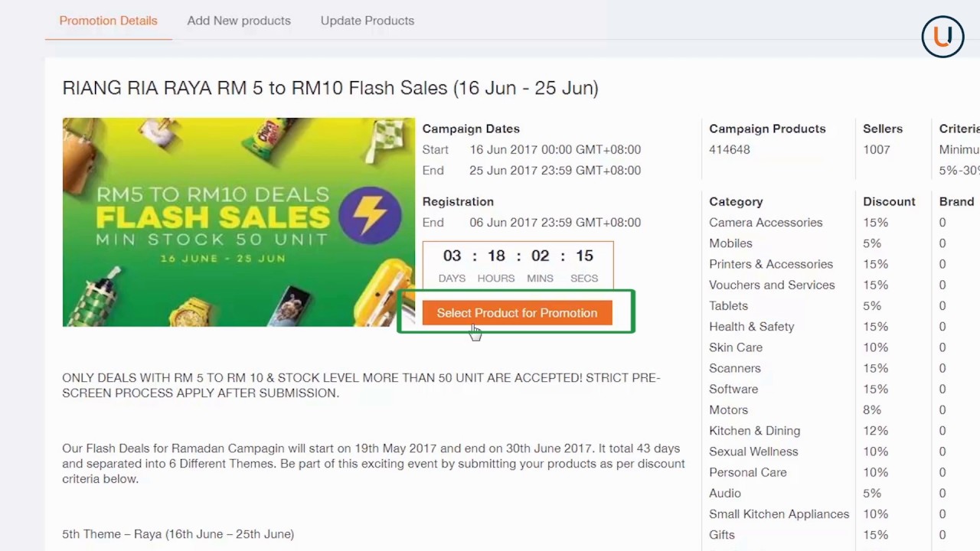The width and height of the screenshot is (980, 551).
Task: Click the Camera Accessories category row
Action: click(766, 223)
